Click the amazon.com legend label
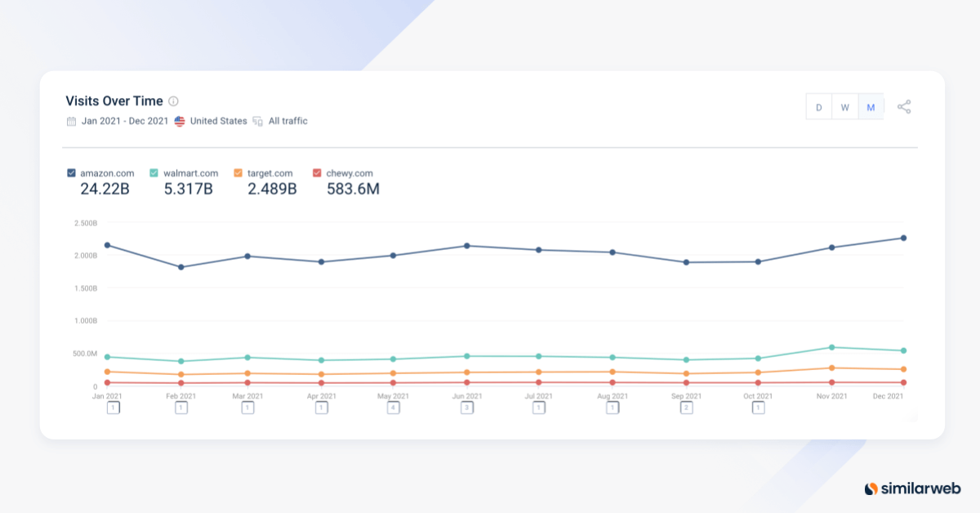The image size is (980, 513). (x=107, y=173)
